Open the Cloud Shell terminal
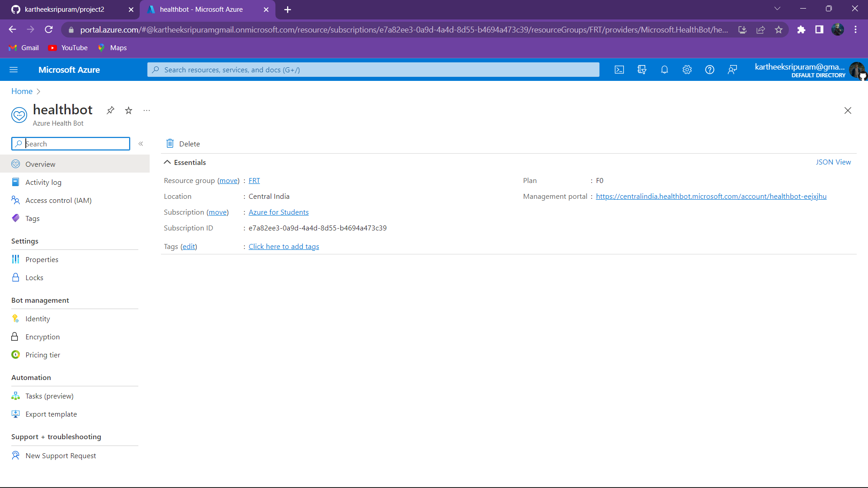868x488 pixels. tap(619, 70)
